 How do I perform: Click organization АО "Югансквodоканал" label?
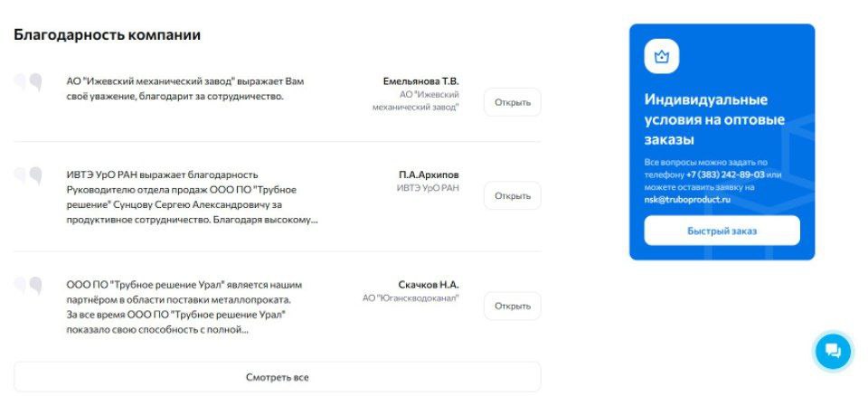pyautogui.click(x=410, y=298)
